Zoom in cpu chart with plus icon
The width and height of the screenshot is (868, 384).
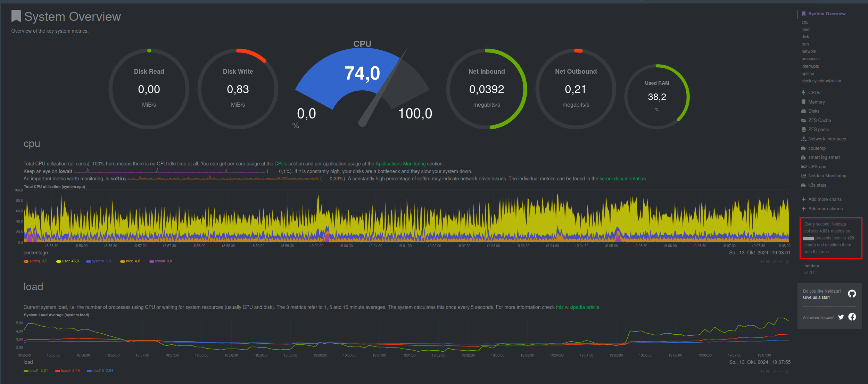click(775, 262)
